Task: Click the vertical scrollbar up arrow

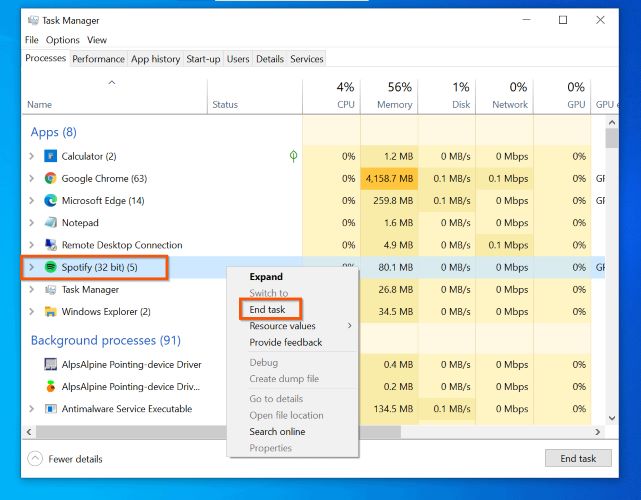Action: (x=612, y=122)
